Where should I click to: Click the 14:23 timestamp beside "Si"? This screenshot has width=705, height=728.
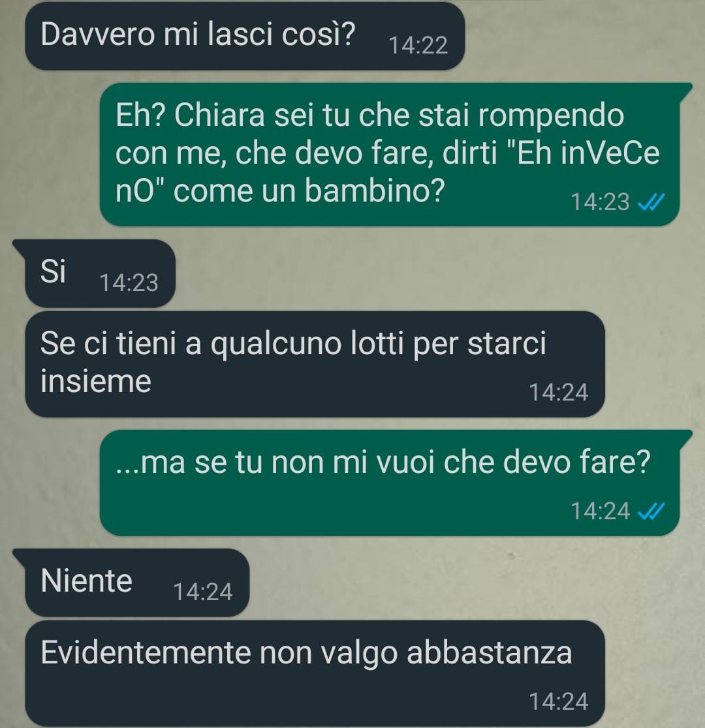129,282
